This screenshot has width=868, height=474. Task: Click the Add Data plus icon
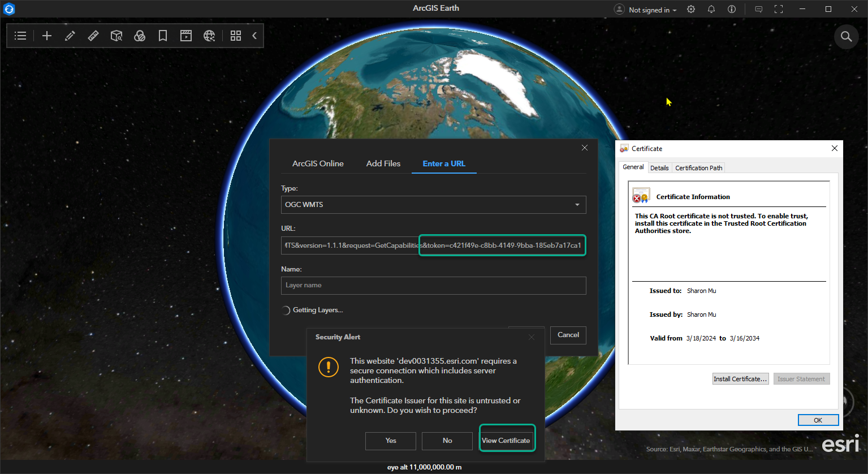click(x=47, y=36)
